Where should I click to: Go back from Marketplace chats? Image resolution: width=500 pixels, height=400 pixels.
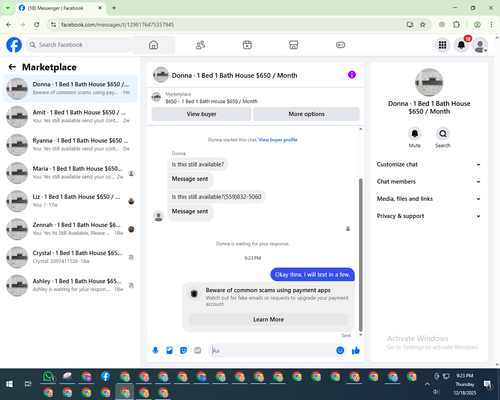click(x=12, y=67)
